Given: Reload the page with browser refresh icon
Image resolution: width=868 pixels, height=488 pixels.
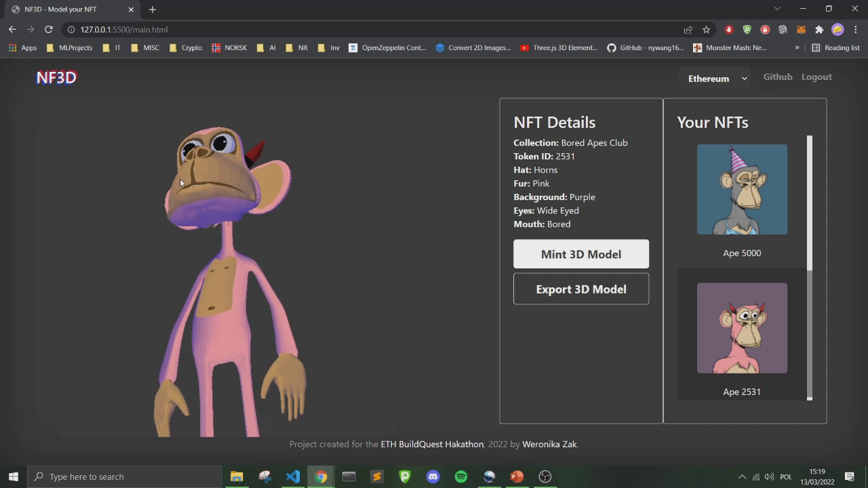Looking at the screenshot, I should point(48,30).
